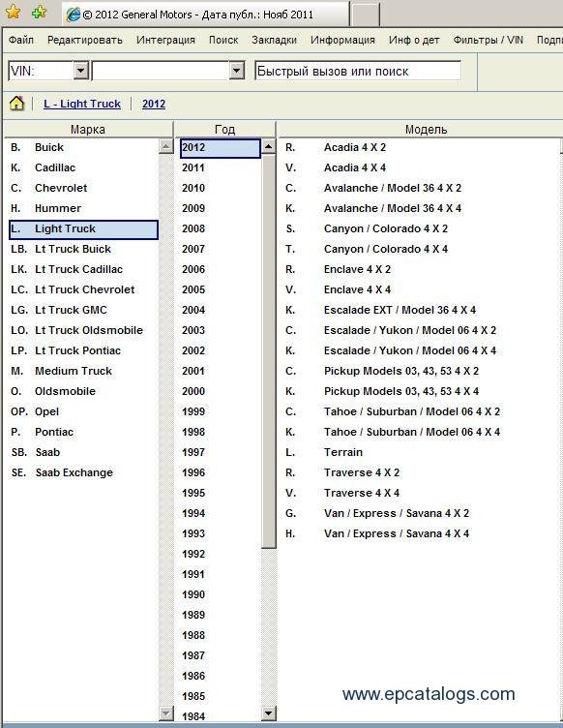Image resolution: width=563 pixels, height=728 pixels.
Task: Open the Интеграция menu
Action: coord(165,40)
